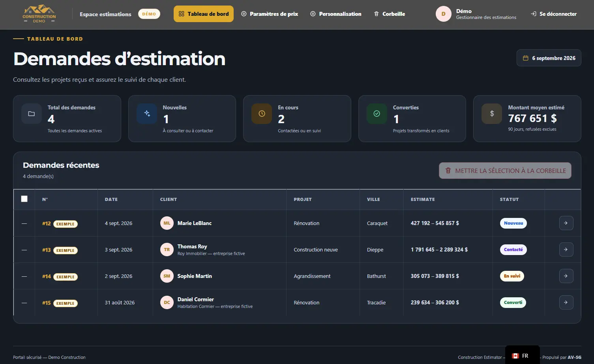Image resolution: width=594 pixels, height=364 pixels.
Task: Click the calendar icon beside 6 septembre 2026
Action: 525,58
